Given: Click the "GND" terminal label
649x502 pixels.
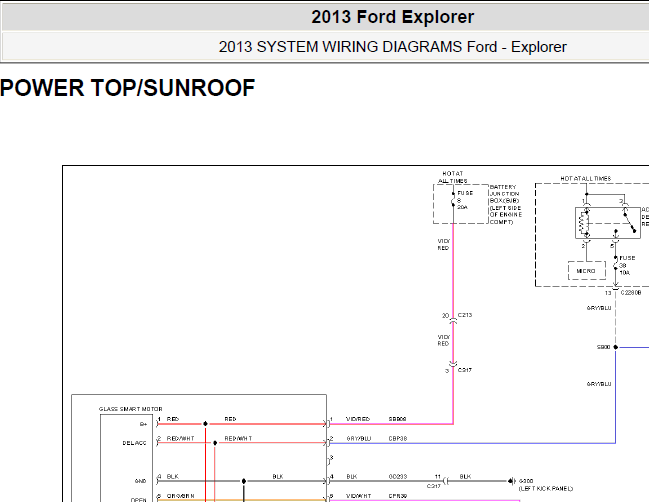Looking at the screenshot, I should [140, 481].
